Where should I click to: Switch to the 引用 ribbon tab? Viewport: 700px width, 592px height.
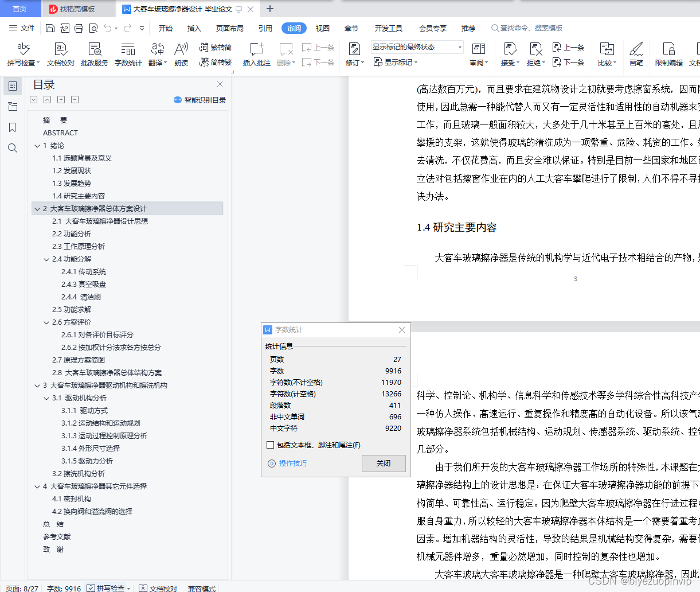[265, 28]
